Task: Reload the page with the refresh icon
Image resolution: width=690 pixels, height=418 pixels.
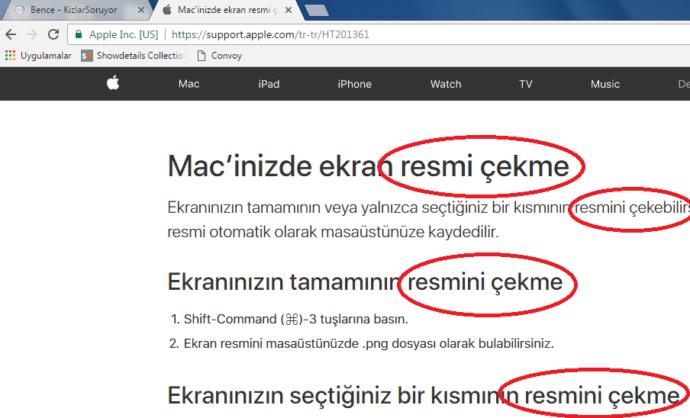Action: [53, 34]
